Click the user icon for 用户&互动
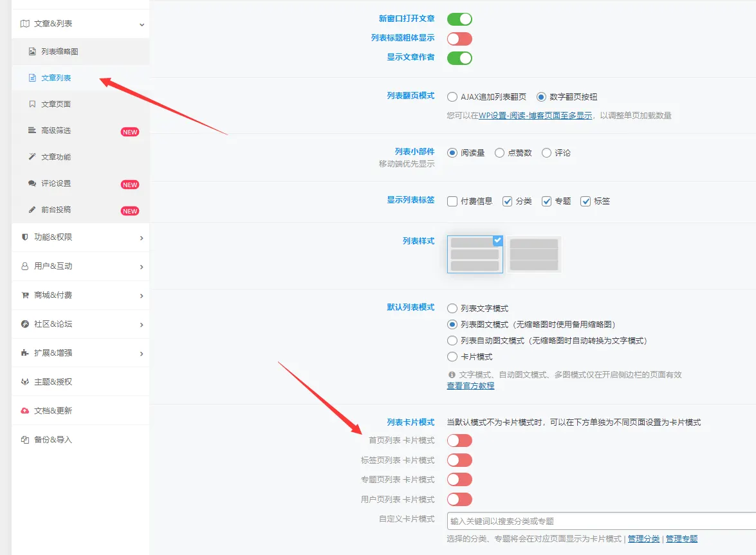 25,266
